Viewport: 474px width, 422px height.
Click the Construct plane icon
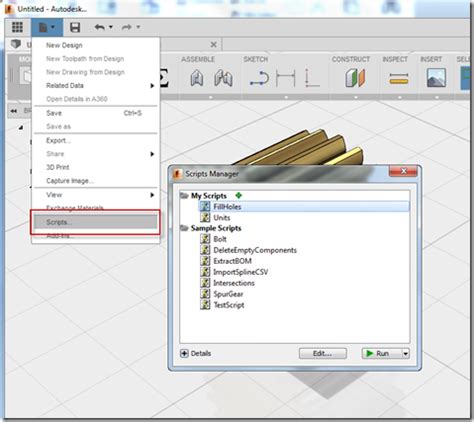coord(355,78)
